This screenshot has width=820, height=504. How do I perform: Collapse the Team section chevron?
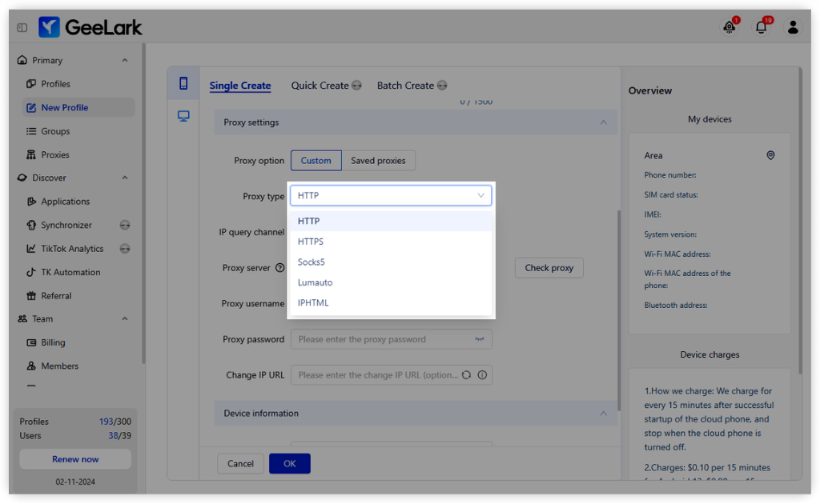[x=125, y=318]
